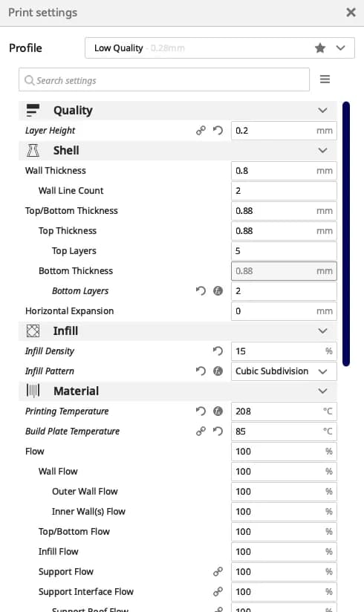Reset Layer Height with its revert arrow
The width and height of the screenshot is (364, 612).
pos(218,131)
